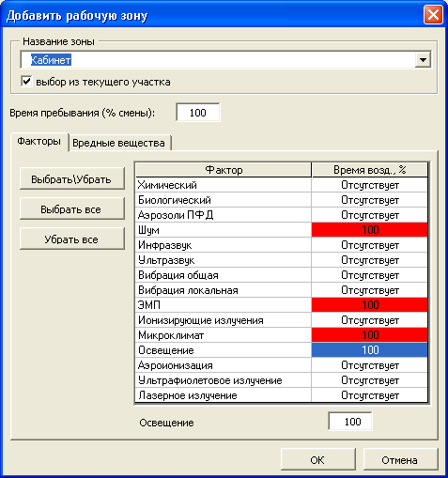Click Отсутствует cell in Ультразвук row
The height and width of the screenshot is (478, 448).
pyautogui.click(x=370, y=260)
